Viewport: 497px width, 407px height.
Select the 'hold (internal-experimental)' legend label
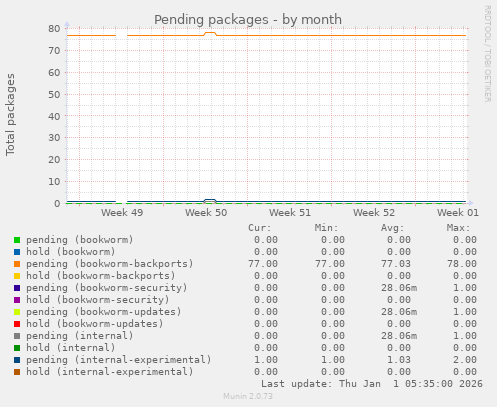coord(110,372)
